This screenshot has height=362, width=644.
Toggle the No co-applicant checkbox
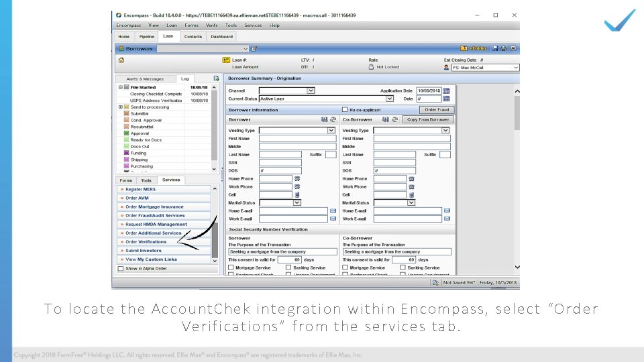(345, 109)
